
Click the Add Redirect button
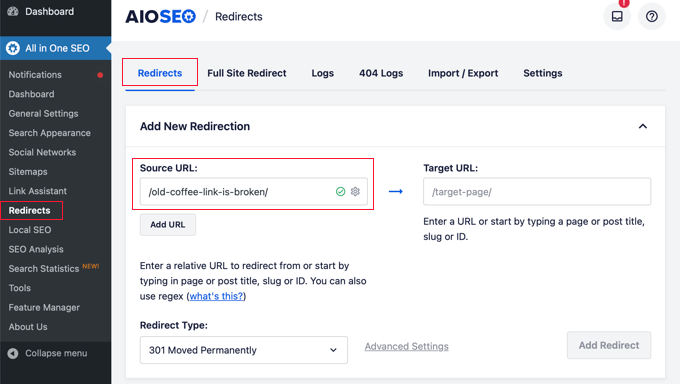click(x=609, y=345)
